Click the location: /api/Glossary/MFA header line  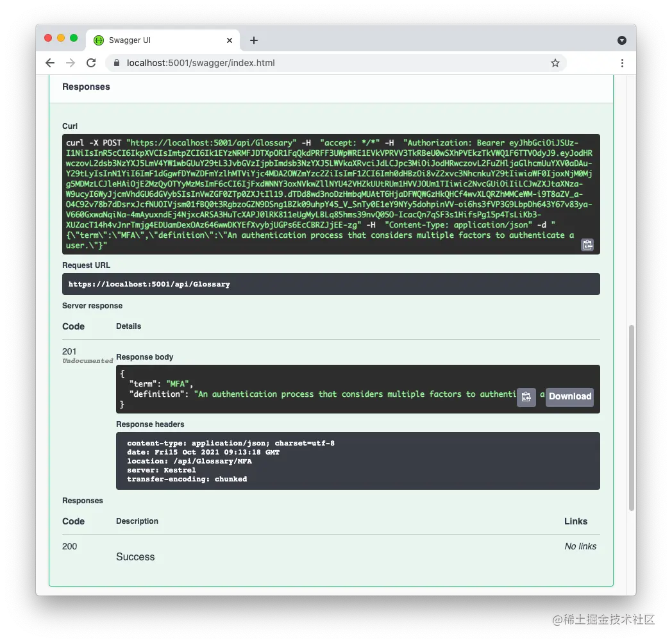coord(189,462)
